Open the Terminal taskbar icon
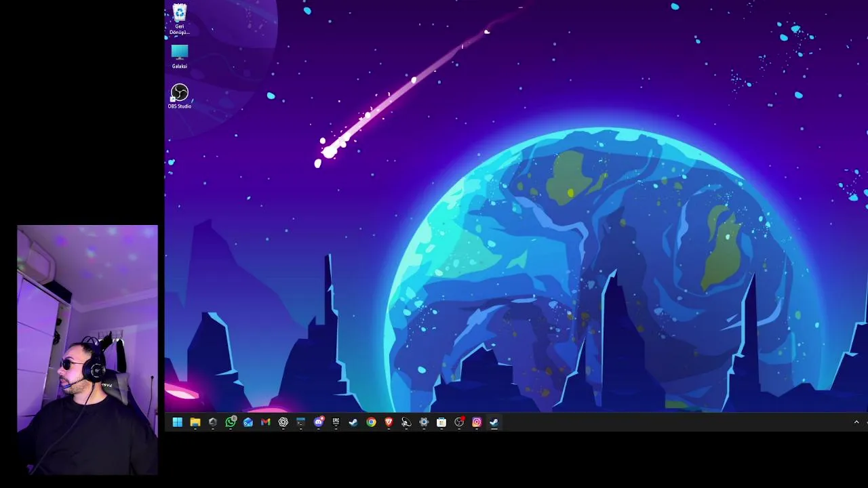 point(301,422)
